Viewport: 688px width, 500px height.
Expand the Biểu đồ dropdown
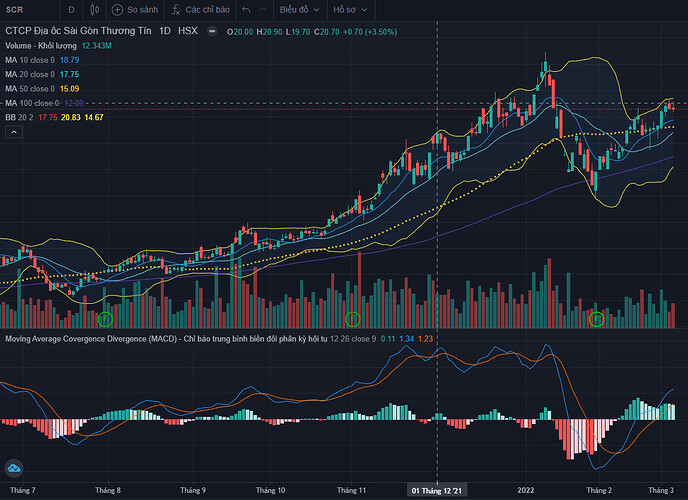(x=300, y=10)
